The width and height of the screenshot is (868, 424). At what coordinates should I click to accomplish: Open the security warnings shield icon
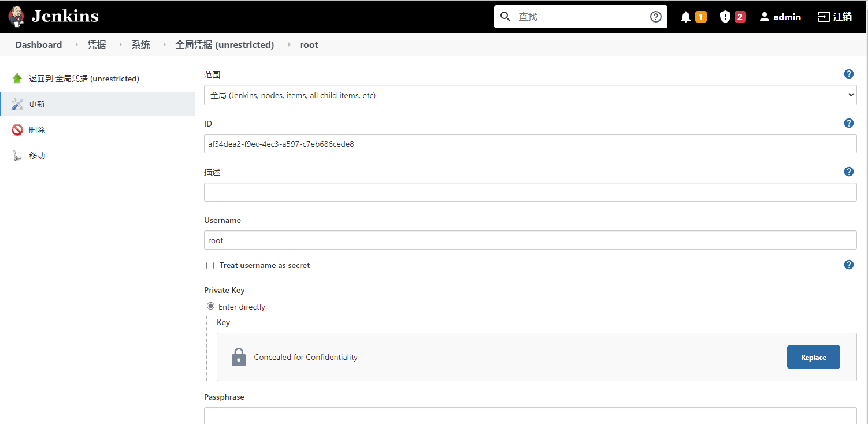pyautogui.click(x=725, y=17)
